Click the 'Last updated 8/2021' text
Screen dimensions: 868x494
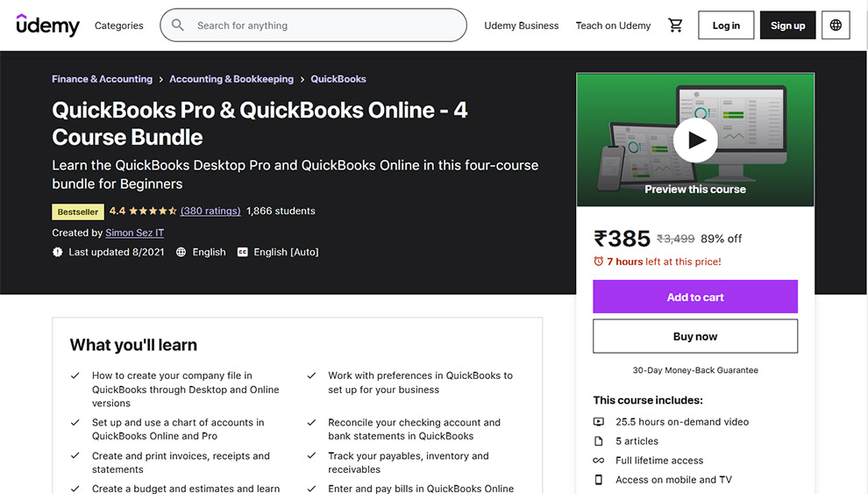(x=117, y=252)
